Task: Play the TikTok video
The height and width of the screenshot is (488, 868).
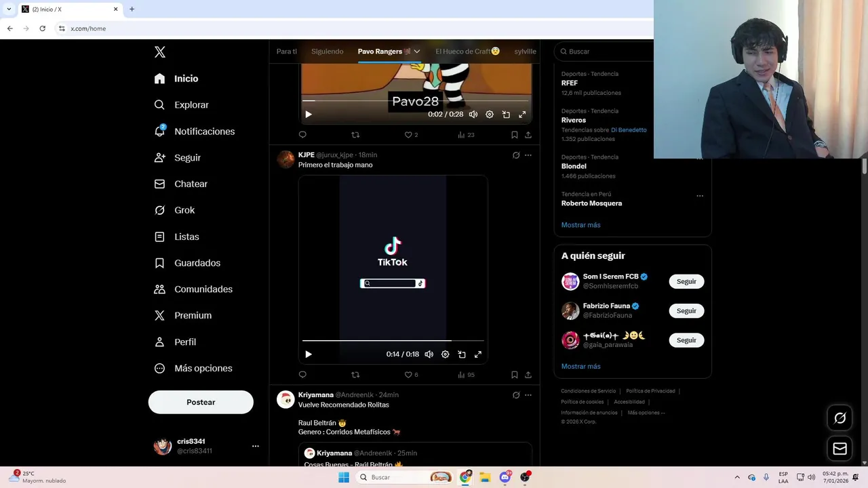Action: [x=309, y=354]
